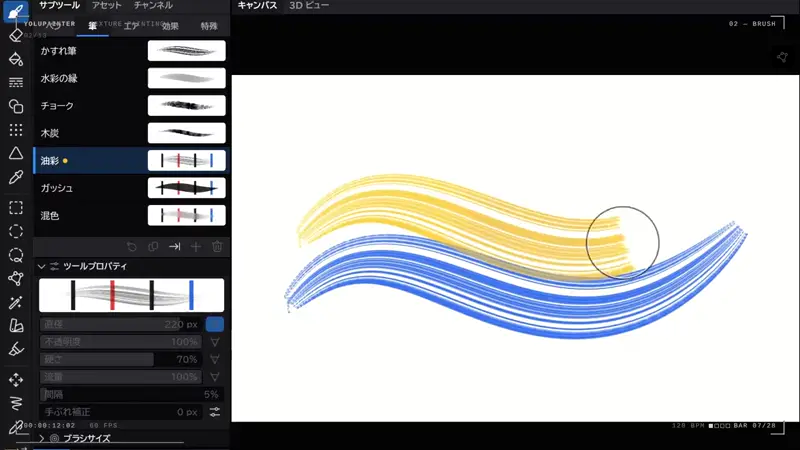Choose the lasso selection tool
Image resolution: width=800 pixels, height=450 pixels.
coord(16,255)
